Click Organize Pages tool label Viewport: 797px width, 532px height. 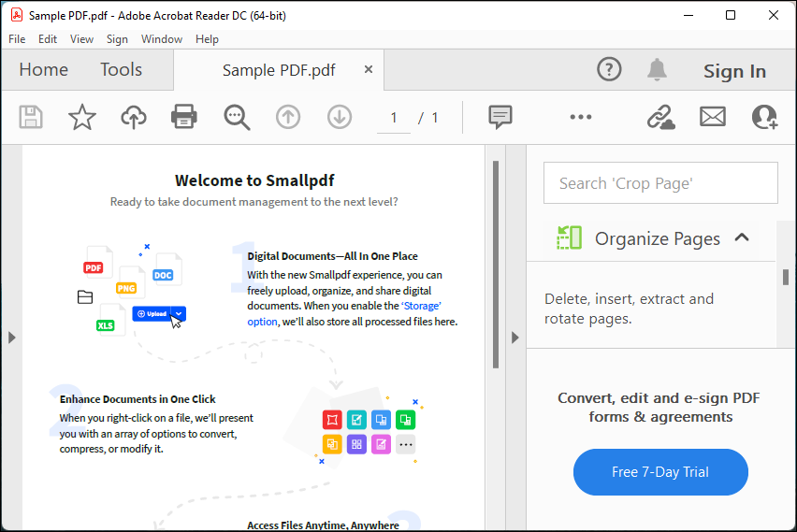(x=658, y=238)
